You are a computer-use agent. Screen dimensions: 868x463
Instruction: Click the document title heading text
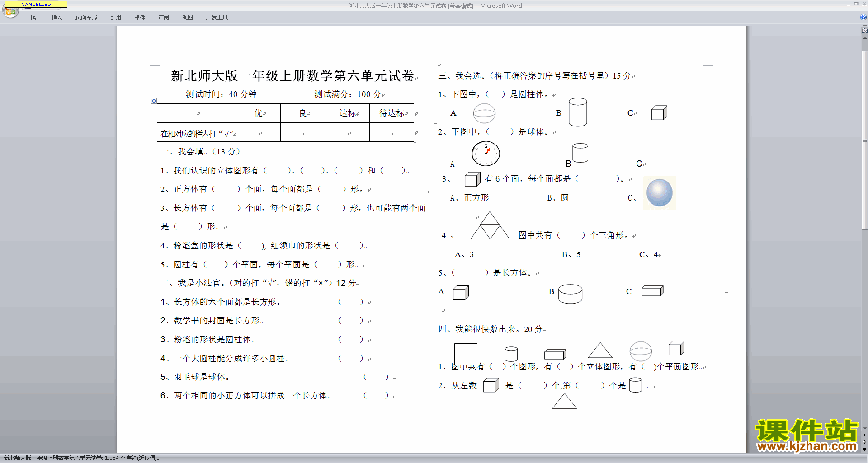pos(292,76)
